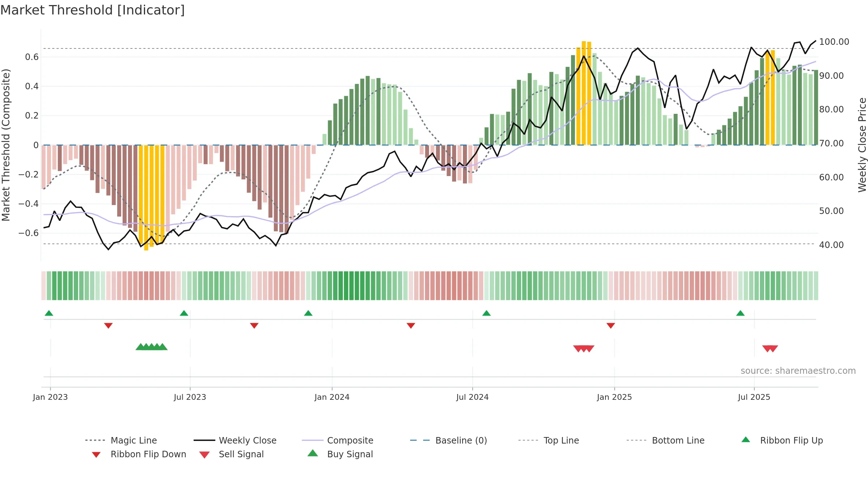The image size is (868, 488).
Task: Toggle the Magic Line legend entry
Action: tap(121, 440)
